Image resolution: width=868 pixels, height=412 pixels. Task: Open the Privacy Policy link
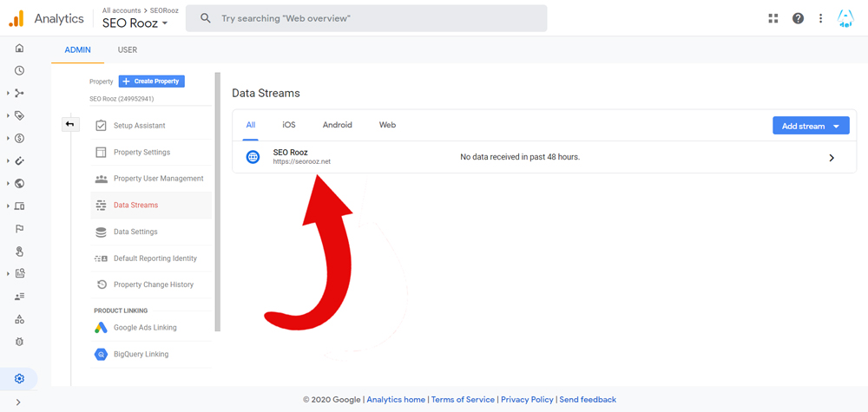[x=527, y=399]
